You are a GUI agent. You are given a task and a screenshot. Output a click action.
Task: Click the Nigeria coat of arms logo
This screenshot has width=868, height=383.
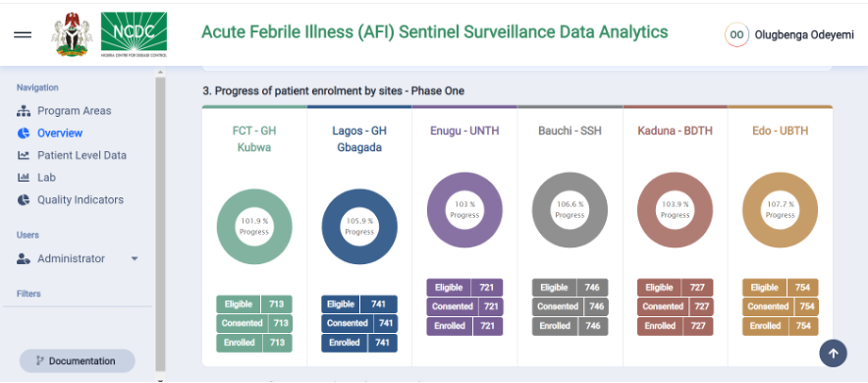pyautogui.click(x=72, y=34)
